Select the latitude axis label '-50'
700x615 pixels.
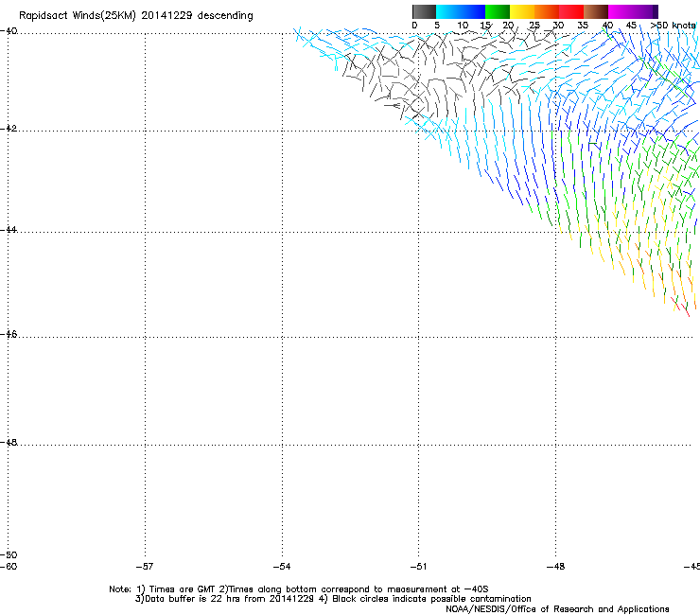tap(9, 554)
